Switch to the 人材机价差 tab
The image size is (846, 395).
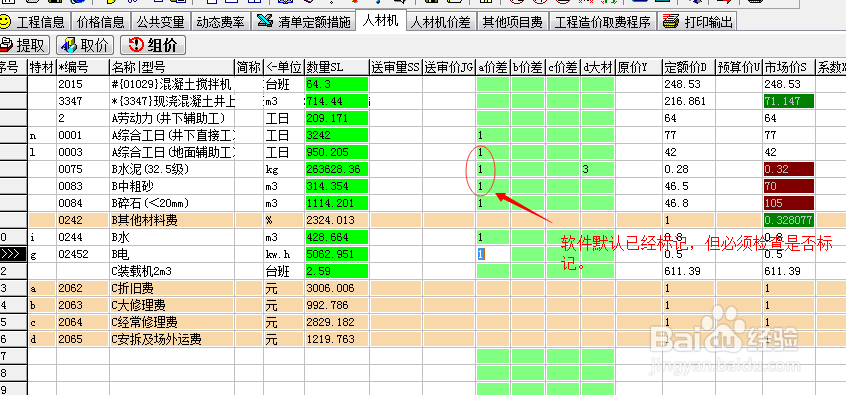point(441,22)
